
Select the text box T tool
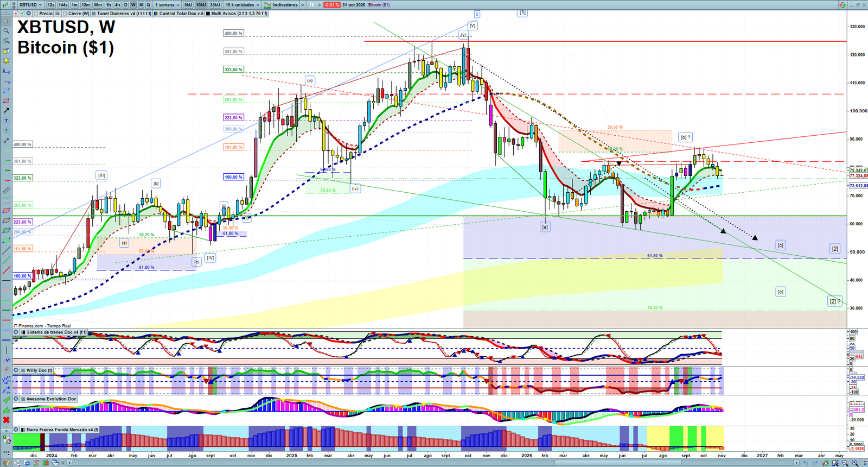[x=6, y=121]
